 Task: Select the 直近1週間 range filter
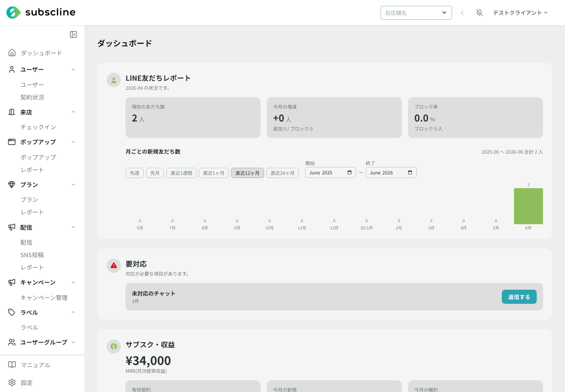(x=181, y=173)
